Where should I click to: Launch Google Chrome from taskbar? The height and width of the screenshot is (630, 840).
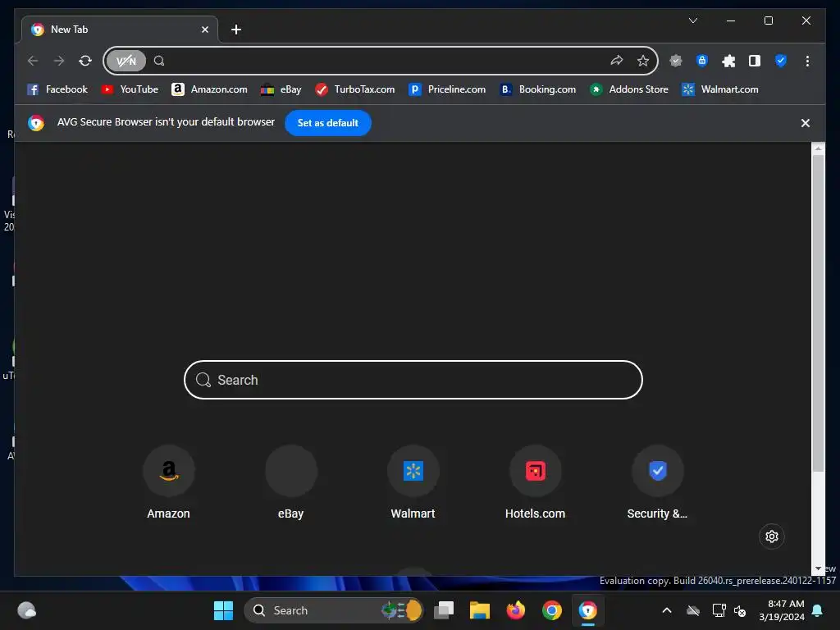click(552, 610)
